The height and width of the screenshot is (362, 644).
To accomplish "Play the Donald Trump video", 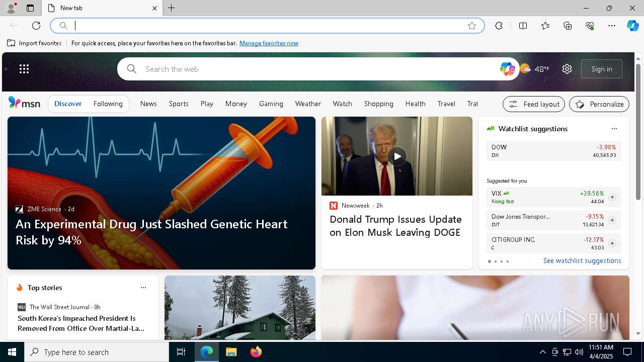I will [x=397, y=156].
